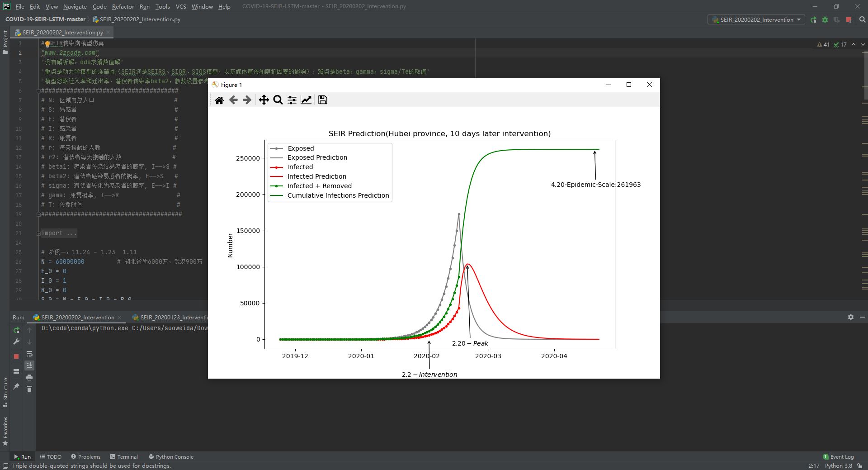Click the 2:17 cursor position indicator
868x470 pixels.
pos(814,466)
